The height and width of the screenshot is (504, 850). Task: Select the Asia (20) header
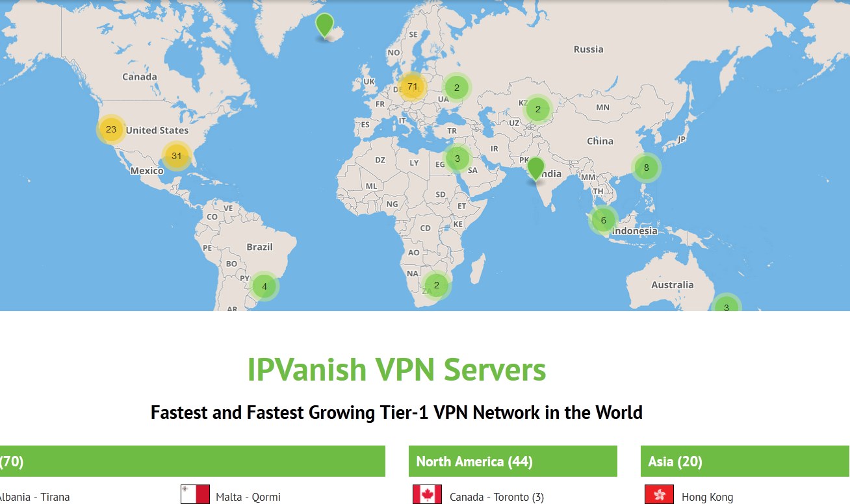coord(745,461)
